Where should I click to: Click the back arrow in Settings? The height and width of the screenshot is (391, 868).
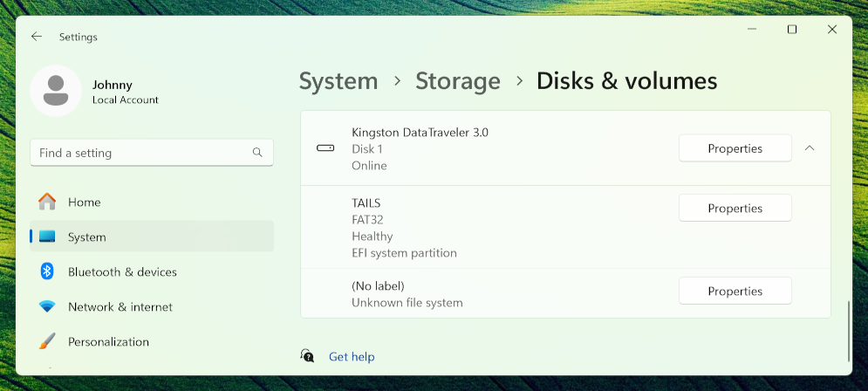pyautogui.click(x=36, y=37)
